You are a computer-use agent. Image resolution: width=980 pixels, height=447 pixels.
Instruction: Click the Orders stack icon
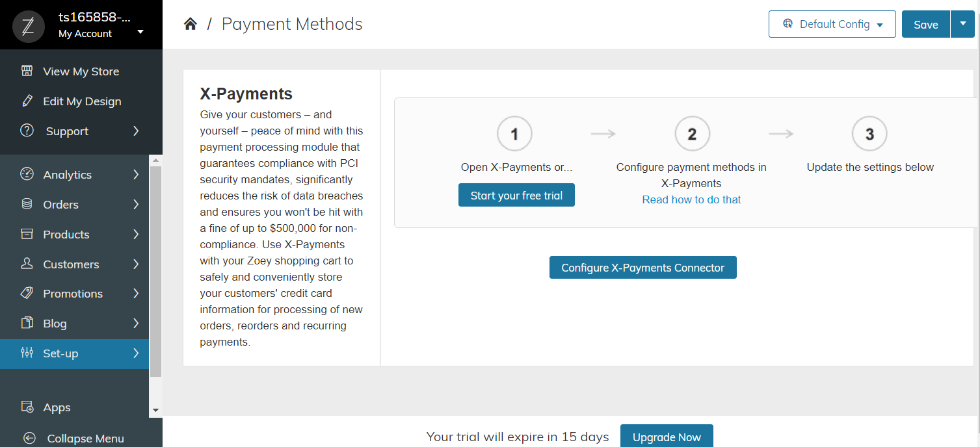coord(27,204)
